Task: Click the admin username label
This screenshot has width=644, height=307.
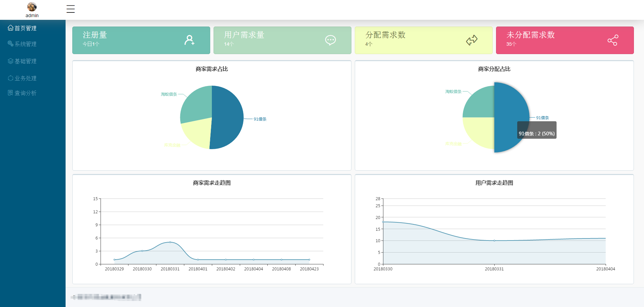Action: click(x=32, y=15)
